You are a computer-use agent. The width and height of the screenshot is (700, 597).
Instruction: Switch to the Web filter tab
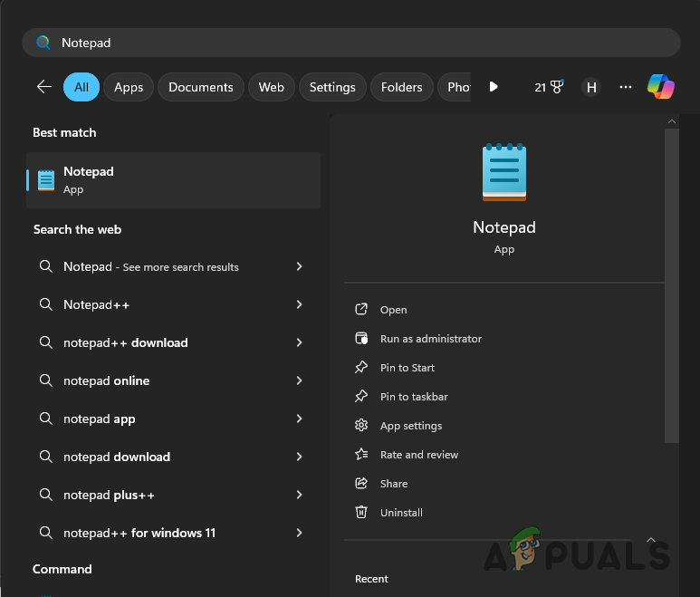tap(272, 87)
